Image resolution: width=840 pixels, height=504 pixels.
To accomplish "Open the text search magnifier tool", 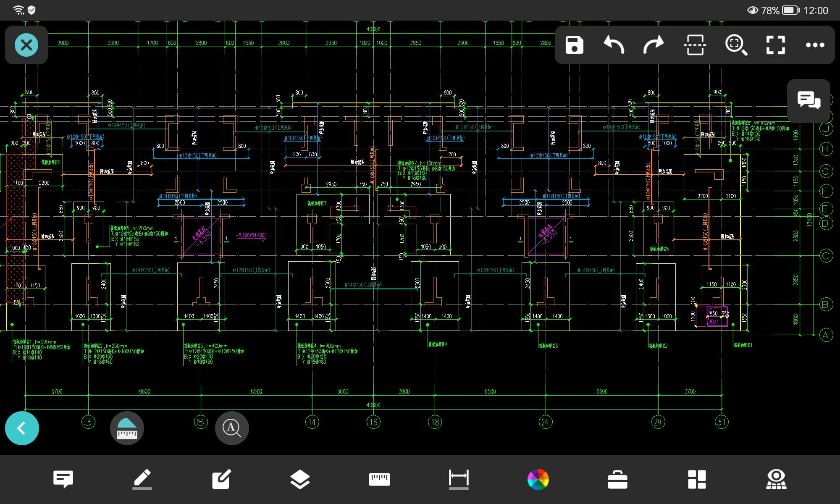I will (x=232, y=428).
